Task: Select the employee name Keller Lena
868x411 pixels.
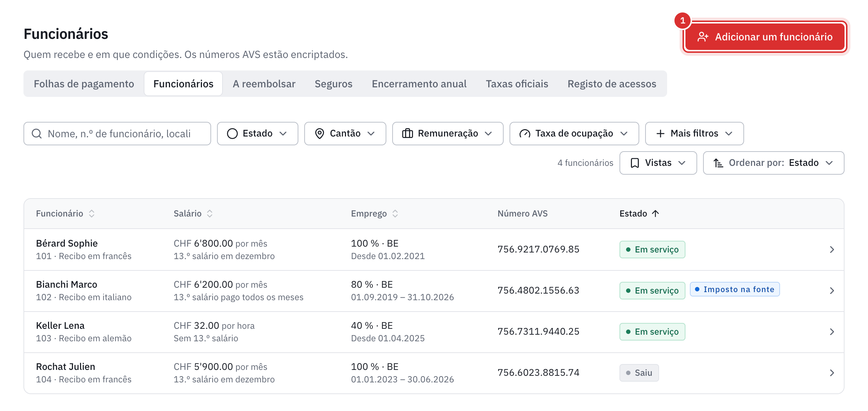Action: pos(60,325)
